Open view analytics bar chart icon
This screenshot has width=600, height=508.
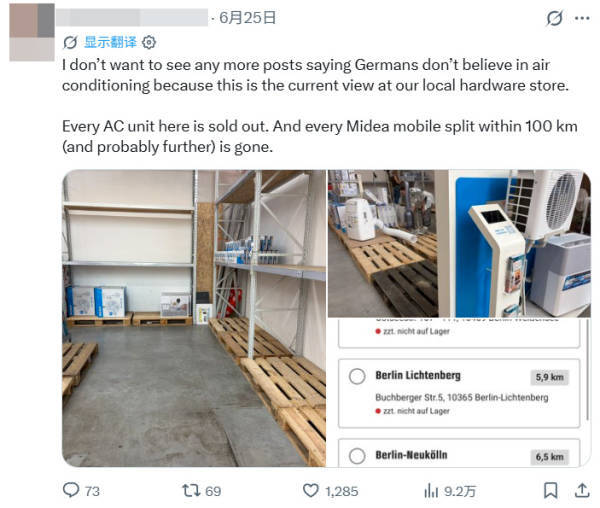coord(431,490)
